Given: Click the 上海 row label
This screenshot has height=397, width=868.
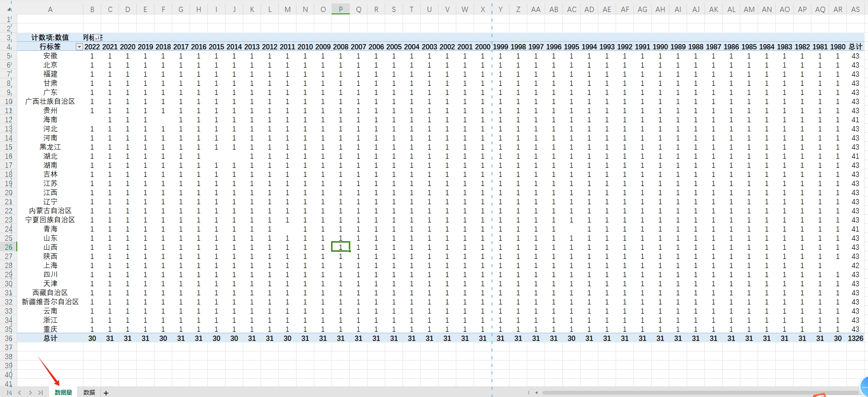Looking at the screenshot, I should point(50,265).
